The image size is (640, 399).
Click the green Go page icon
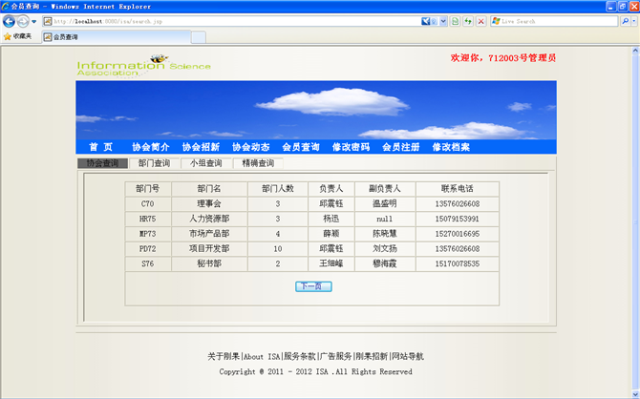tap(455, 21)
